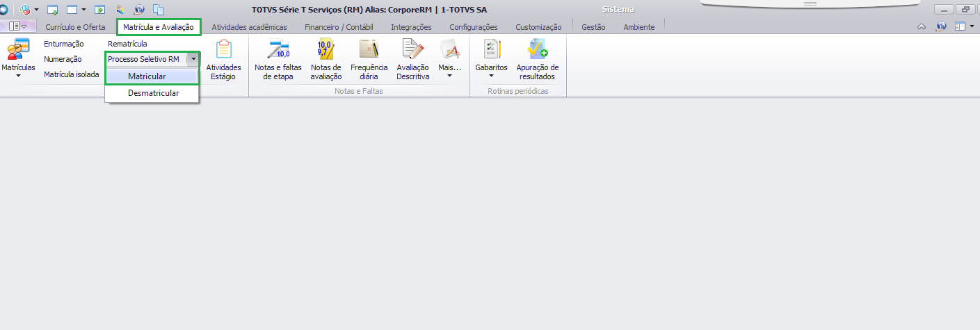
Task: Open the Gestão tab
Action: (x=593, y=27)
